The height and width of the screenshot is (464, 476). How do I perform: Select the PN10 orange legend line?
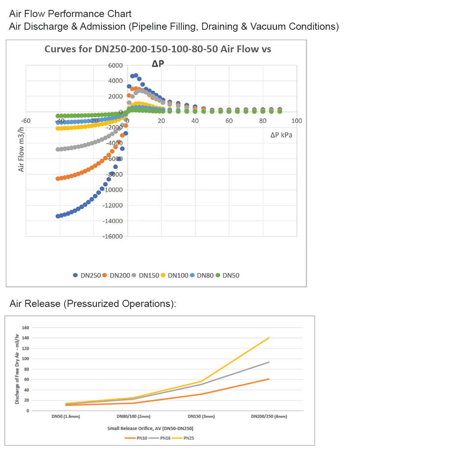(131, 438)
